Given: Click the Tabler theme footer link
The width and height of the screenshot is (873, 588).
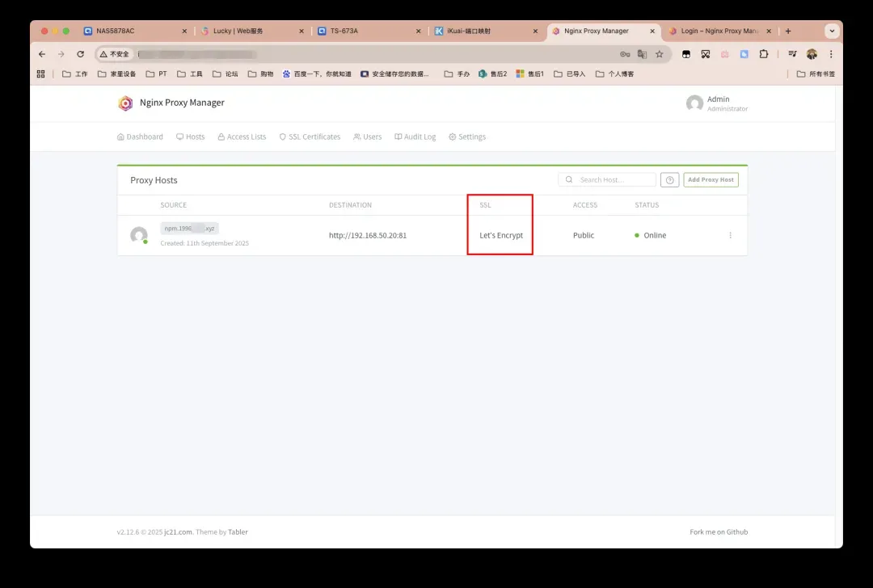Looking at the screenshot, I should (x=238, y=532).
